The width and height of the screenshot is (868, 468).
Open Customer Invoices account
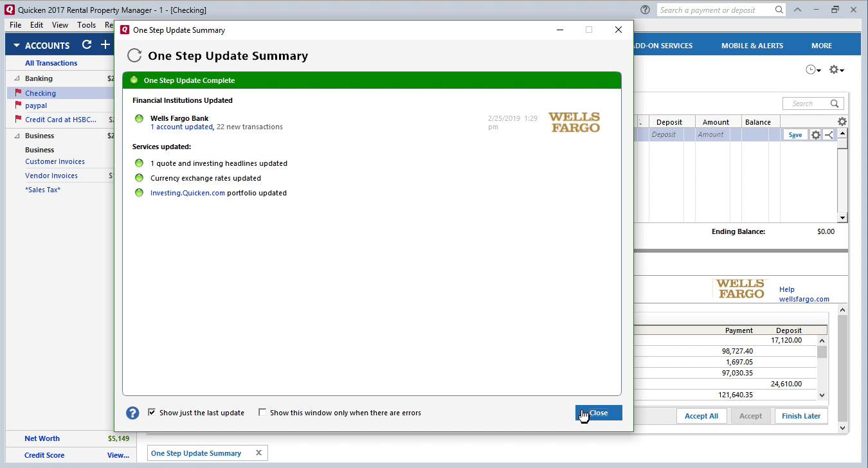pos(55,161)
